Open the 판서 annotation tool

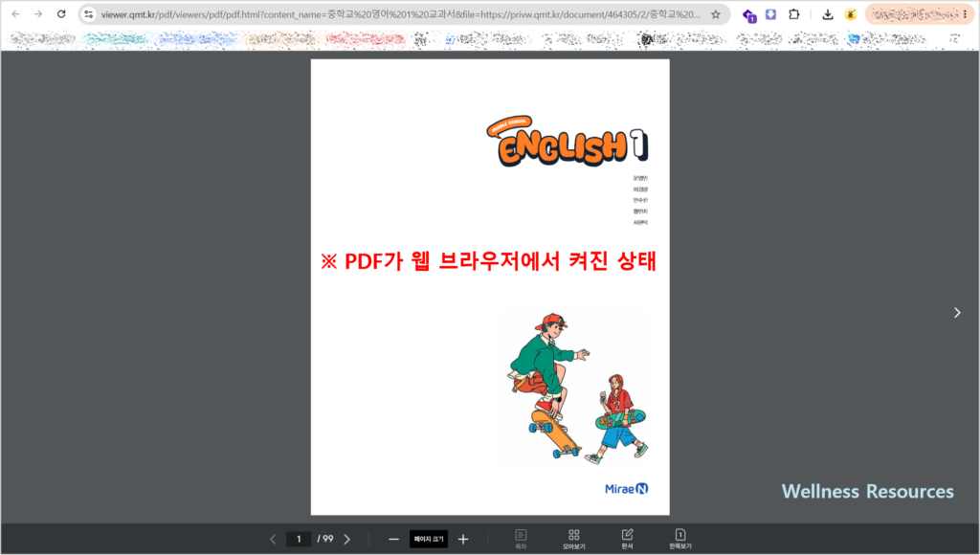627,539
